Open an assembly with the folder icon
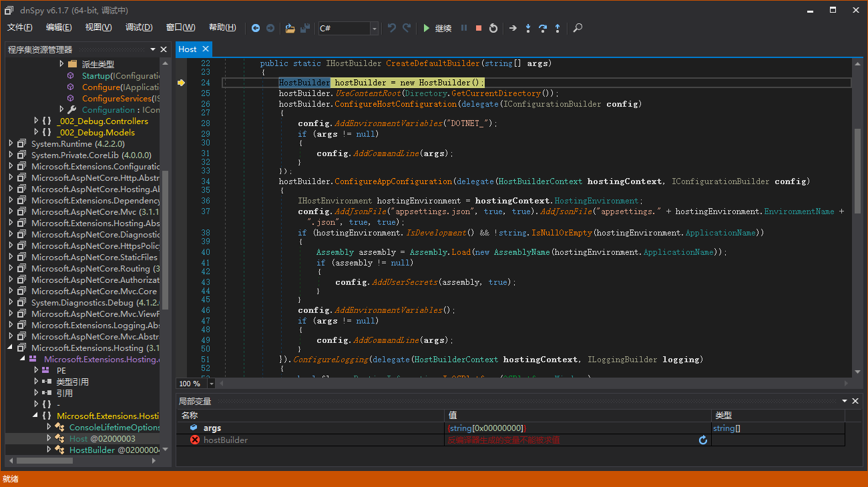868x487 pixels. tap(290, 28)
